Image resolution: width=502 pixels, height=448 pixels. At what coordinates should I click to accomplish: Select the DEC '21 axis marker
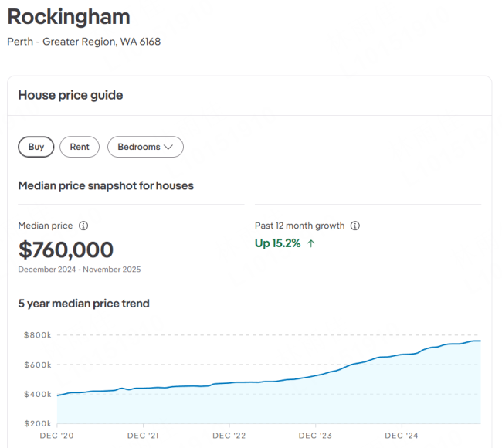pyautogui.click(x=143, y=435)
